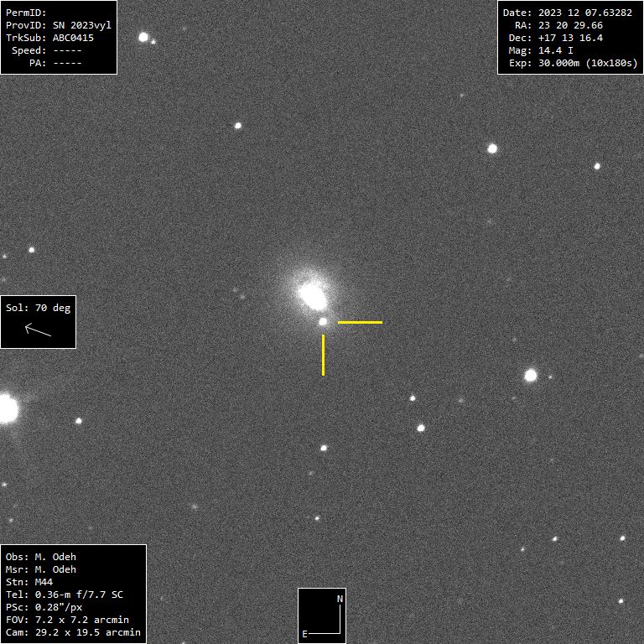Click the horizontal yellow marker line
The width and height of the screenshot is (644, 644).
360,322
